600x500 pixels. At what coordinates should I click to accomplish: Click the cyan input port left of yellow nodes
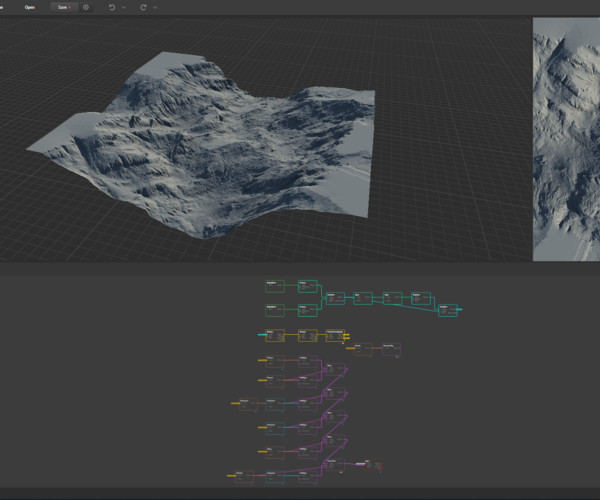262,334
